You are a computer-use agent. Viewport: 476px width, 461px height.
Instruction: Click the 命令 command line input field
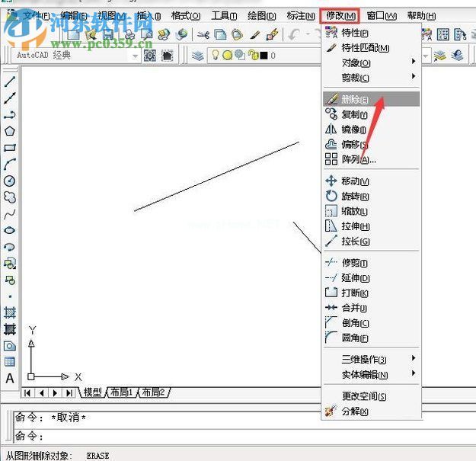click(228, 436)
